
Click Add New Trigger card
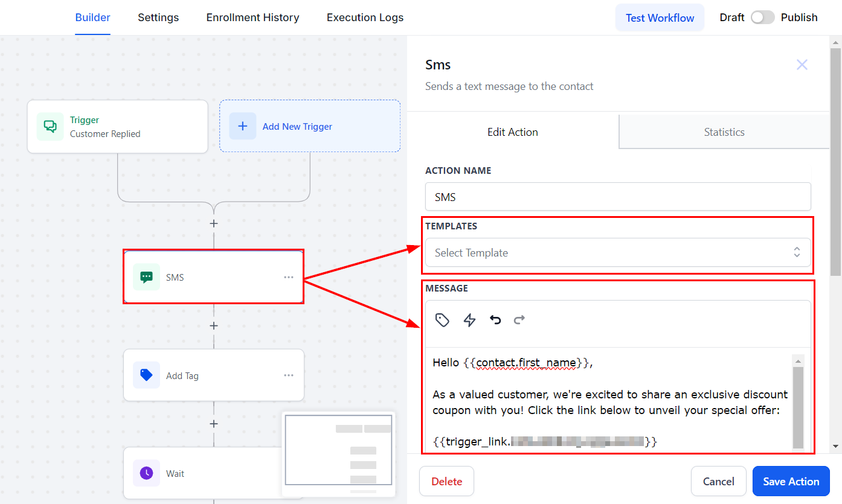tap(309, 126)
